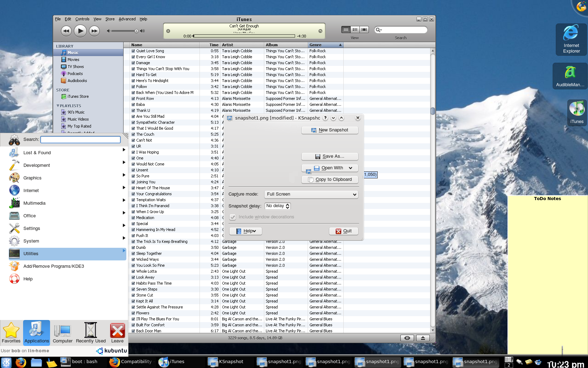The image size is (588, 368).
Task: Click the iTunes eject disc button
Action: point(423,338)
